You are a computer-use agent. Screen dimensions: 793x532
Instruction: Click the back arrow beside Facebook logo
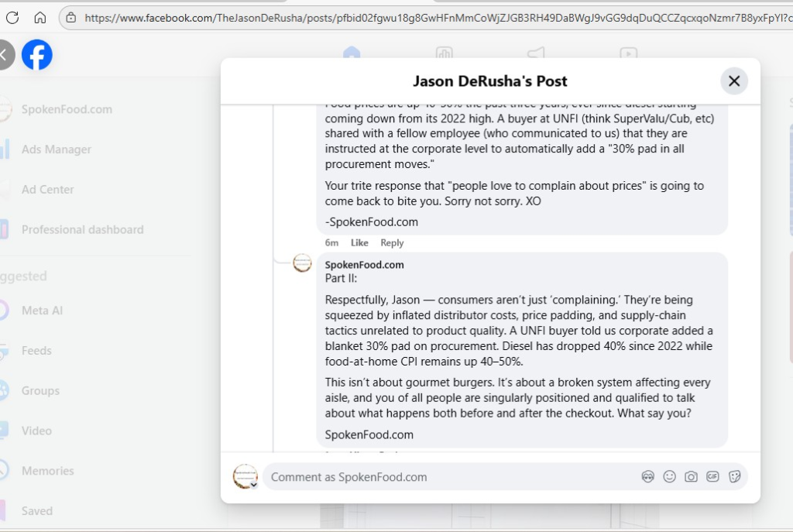(5, 55)
